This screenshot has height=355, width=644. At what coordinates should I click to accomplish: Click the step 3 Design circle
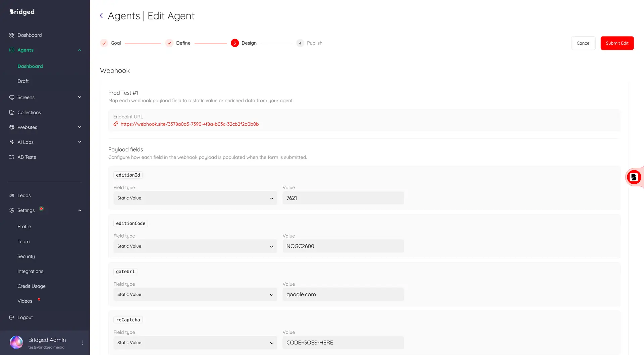click(x=235, y=43)
